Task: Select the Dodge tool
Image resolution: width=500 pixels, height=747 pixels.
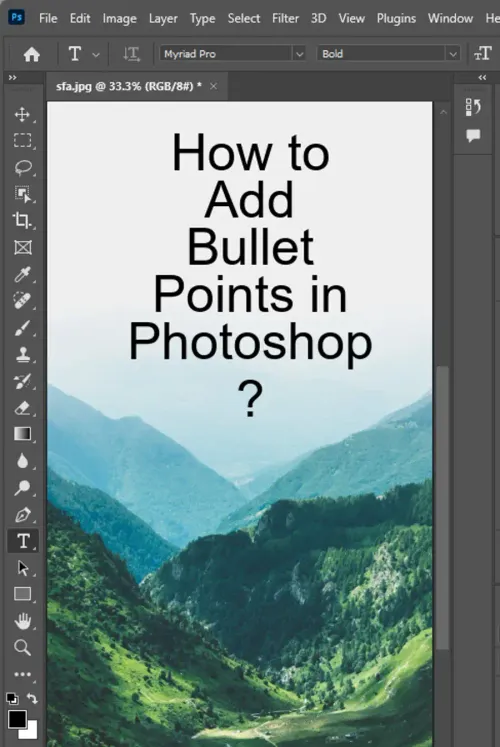Action: pyautogui.click(x=22, y=488)
